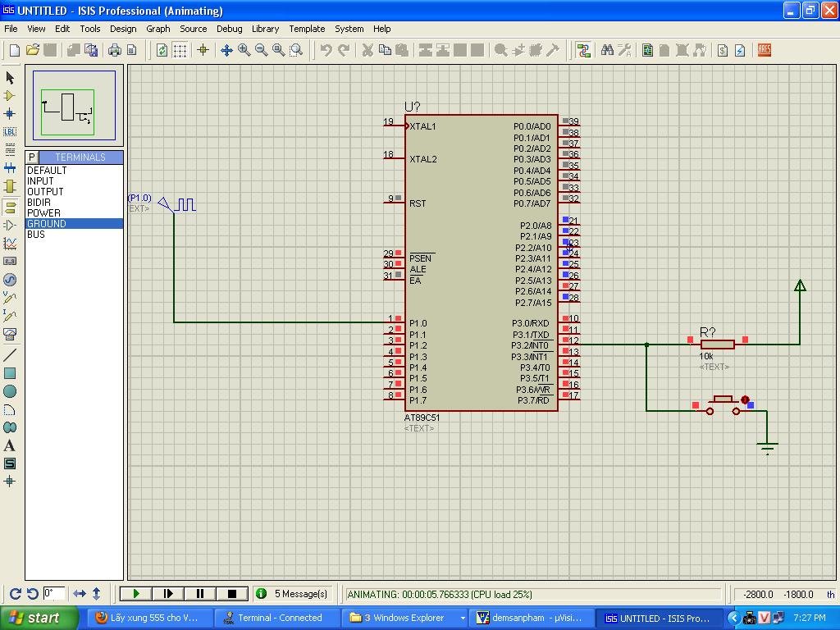840x630 pixels.
Task: Select the Subcircuit Mode tool
Action: pyautogui.click(x=10, y=186)
